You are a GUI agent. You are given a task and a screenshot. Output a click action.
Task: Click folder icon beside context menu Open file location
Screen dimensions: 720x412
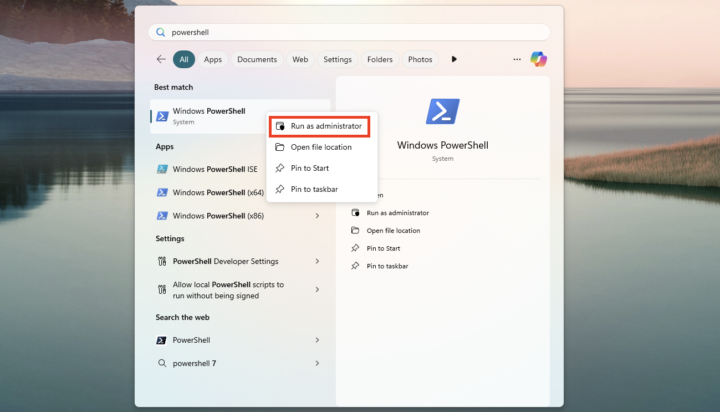click(x=280, y=147)
